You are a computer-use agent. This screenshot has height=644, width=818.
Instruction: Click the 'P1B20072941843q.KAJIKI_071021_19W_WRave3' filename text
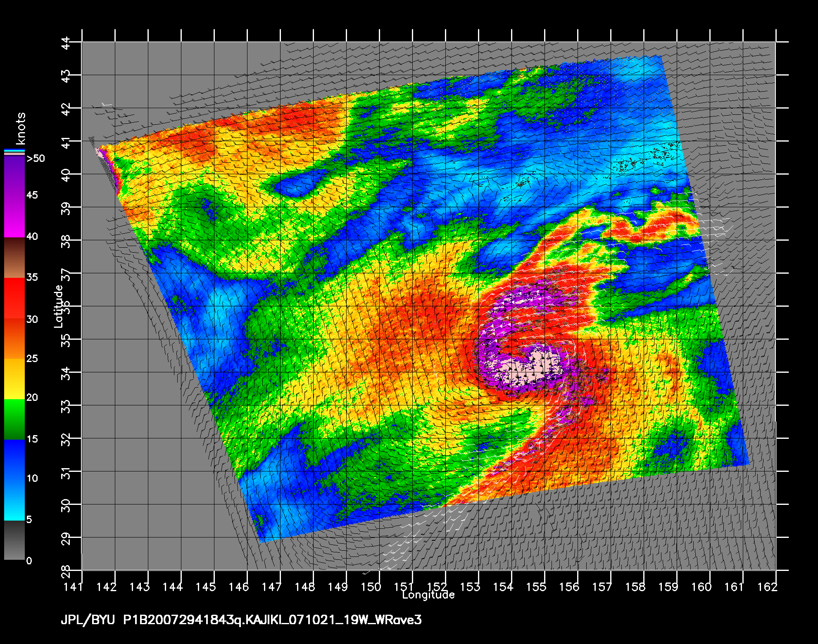[273, 620]
